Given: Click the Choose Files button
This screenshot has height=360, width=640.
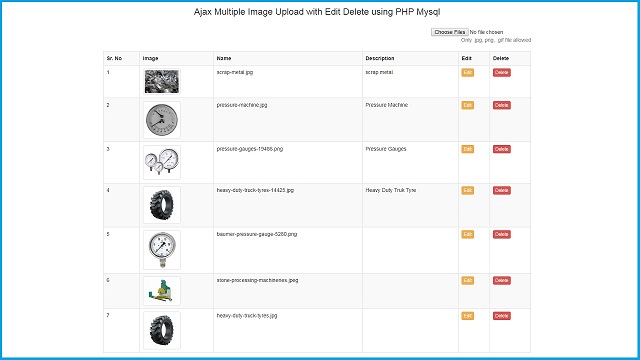Looking at the screenshot, I should [x=449, y=32].
